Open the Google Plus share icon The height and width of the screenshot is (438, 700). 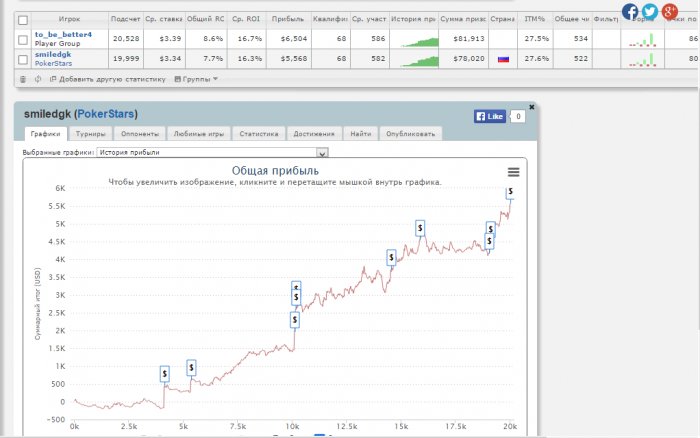coord(670,12)
